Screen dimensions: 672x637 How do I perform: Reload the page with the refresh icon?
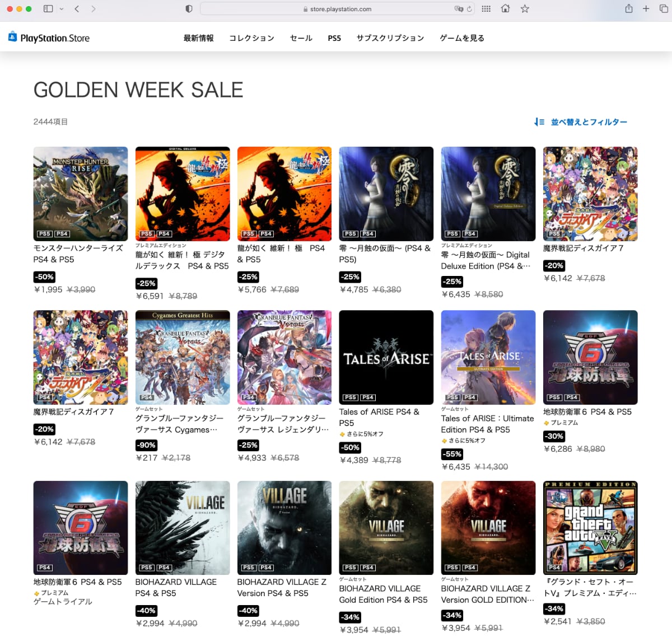pyautogui.click(x=469, y=9)
